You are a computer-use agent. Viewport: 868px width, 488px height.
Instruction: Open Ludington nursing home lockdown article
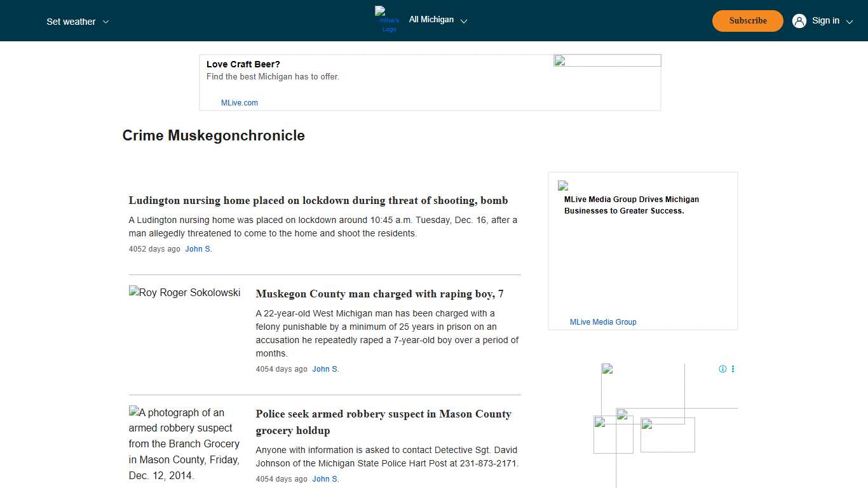pyautogui.click(x=318, y=201)
